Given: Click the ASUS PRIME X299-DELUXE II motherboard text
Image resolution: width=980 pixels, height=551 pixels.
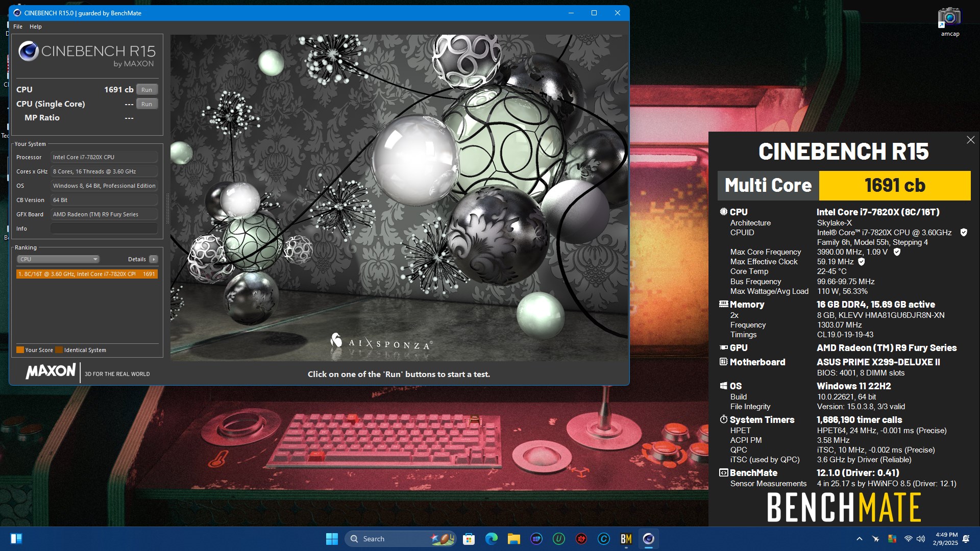Looking at the screenshot, I should 878,362.
